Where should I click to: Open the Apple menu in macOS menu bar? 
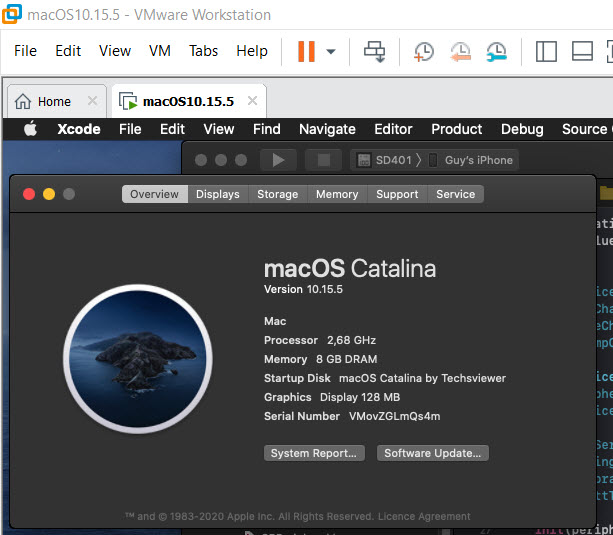coord(30,129)
